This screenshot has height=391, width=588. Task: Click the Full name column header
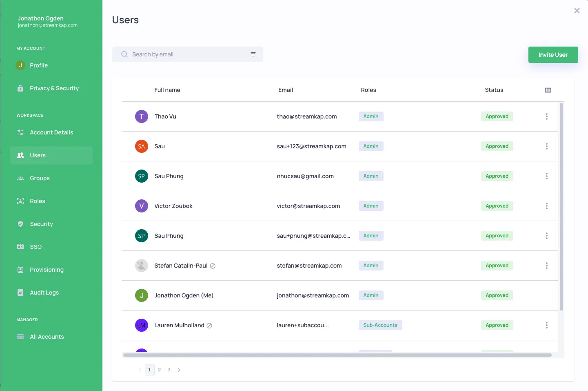pos(167,90)
